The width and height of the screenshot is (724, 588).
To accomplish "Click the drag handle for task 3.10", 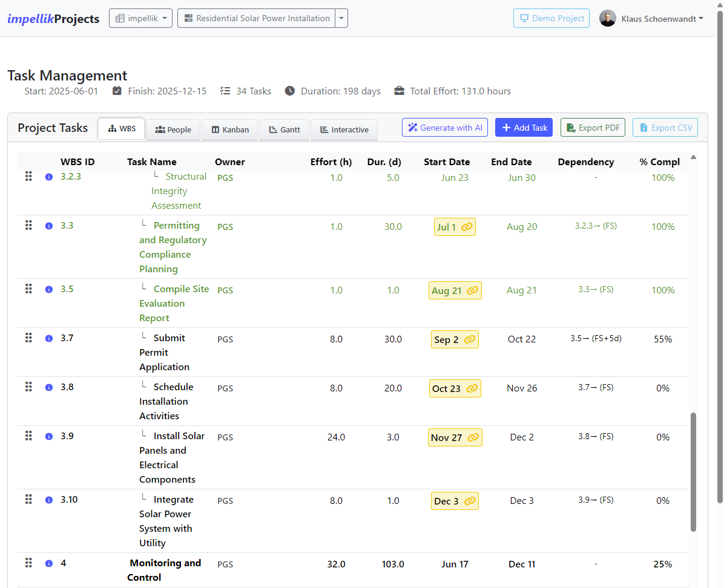I will 28,500.
